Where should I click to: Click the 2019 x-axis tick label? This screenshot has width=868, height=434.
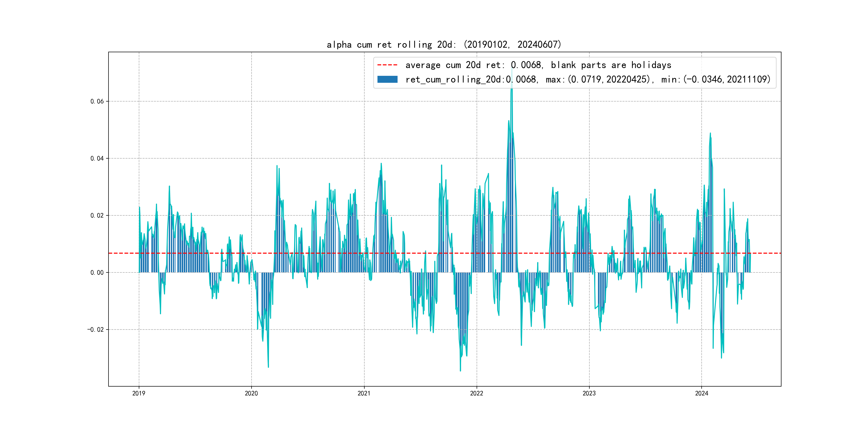139,393
